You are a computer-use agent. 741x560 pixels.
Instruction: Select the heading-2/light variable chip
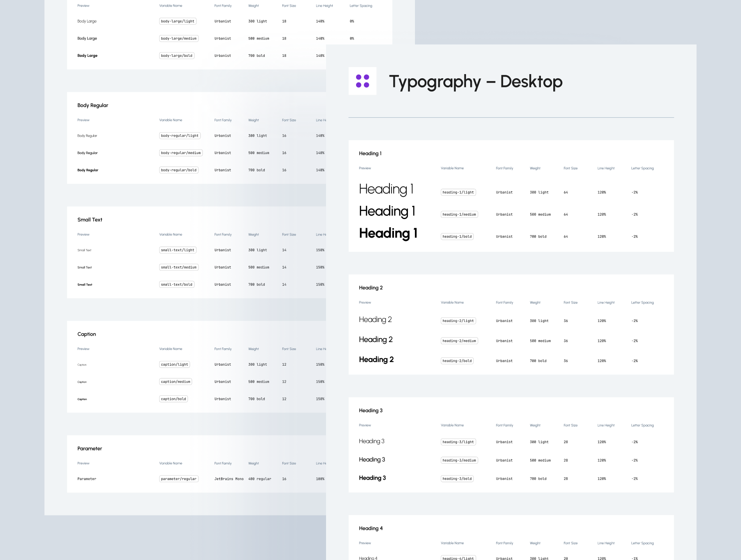[x=458, y=321]
